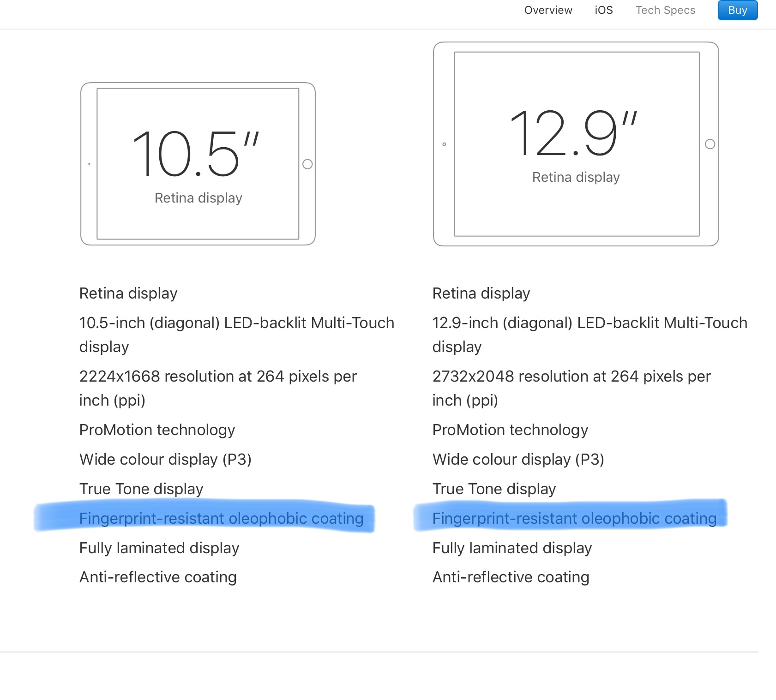Tap the home button on 12.9-inch iPad graphic
This screenshot has width=776, height=700.
(x=710, y=144)
